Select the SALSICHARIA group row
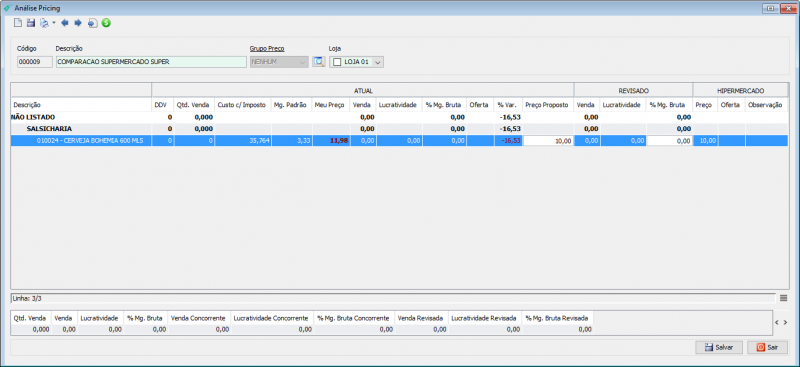Screen dimensions: 800x367 [x=399, y=129]
